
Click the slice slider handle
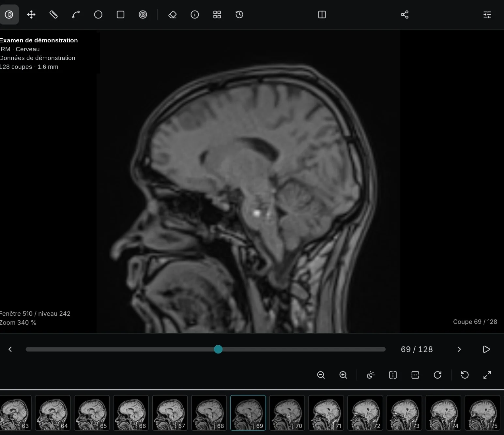tap(218, 349)
